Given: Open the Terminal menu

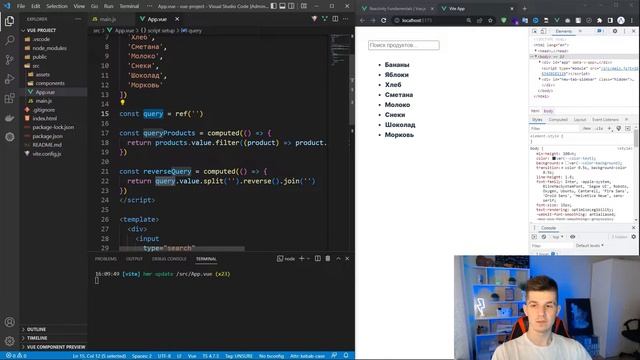Looking at the screenshot, I should [x=129, y=6].
